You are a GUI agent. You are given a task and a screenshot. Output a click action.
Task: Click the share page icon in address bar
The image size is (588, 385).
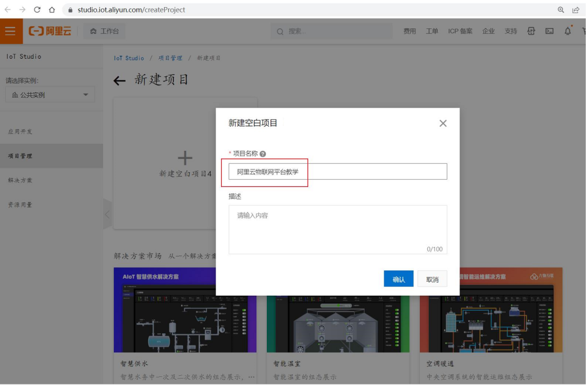pyautogui.click(x=575, y=10)
